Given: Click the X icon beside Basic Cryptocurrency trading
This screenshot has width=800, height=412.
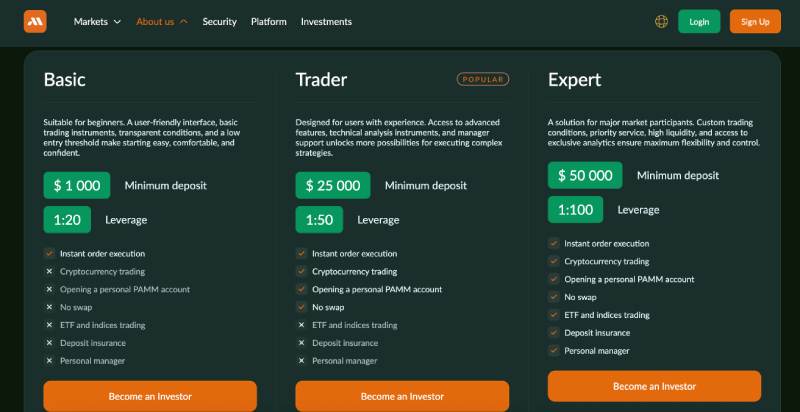Looking at the screenshot, I should [49, 272].
